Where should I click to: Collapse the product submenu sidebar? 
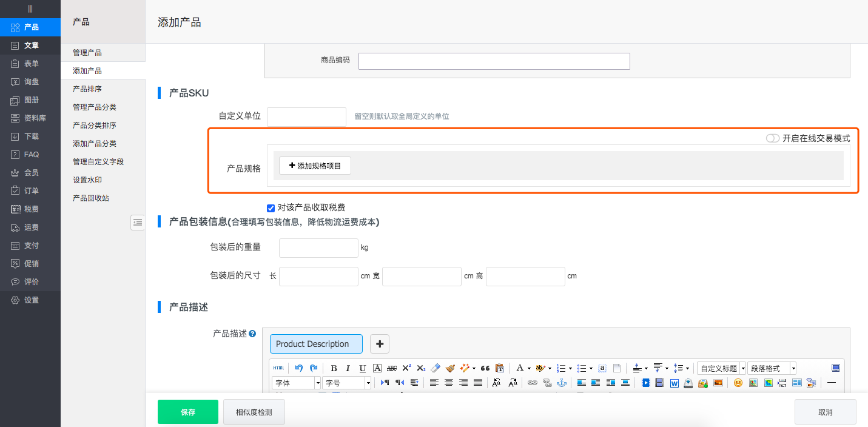tap(138, 223)
